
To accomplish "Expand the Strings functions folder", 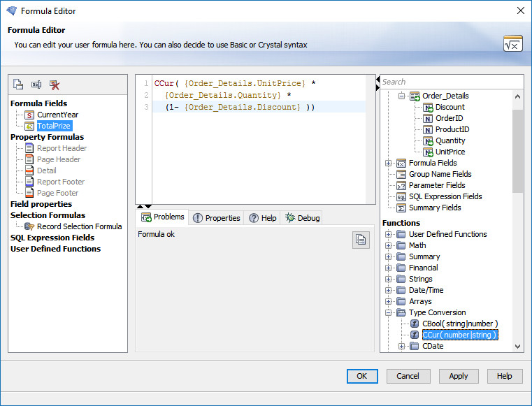I will tap(389, 279).
